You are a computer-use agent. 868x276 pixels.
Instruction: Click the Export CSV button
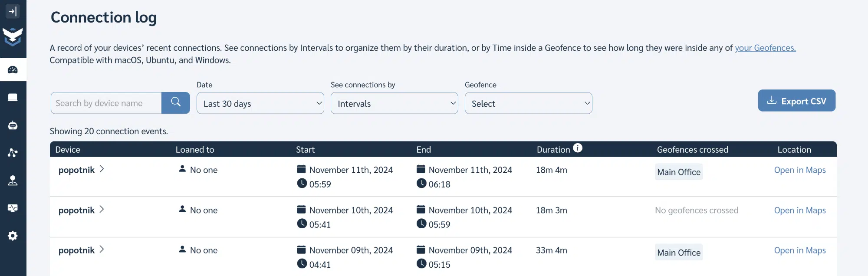796,100
